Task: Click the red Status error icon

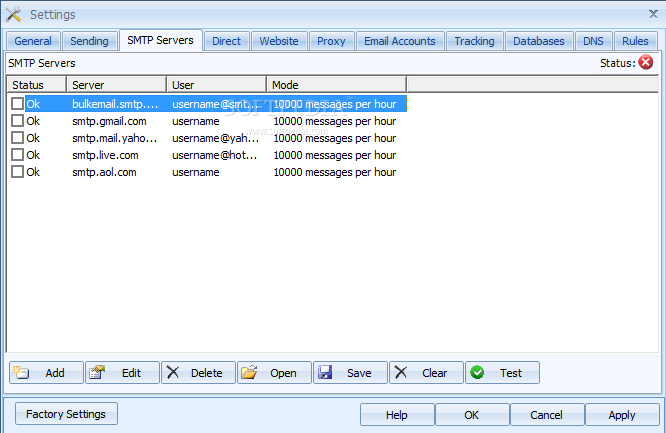Action: [646, 62]
